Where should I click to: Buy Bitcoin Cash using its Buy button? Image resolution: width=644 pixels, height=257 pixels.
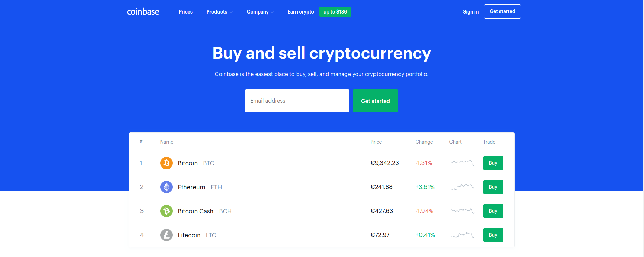pos(493,211)
